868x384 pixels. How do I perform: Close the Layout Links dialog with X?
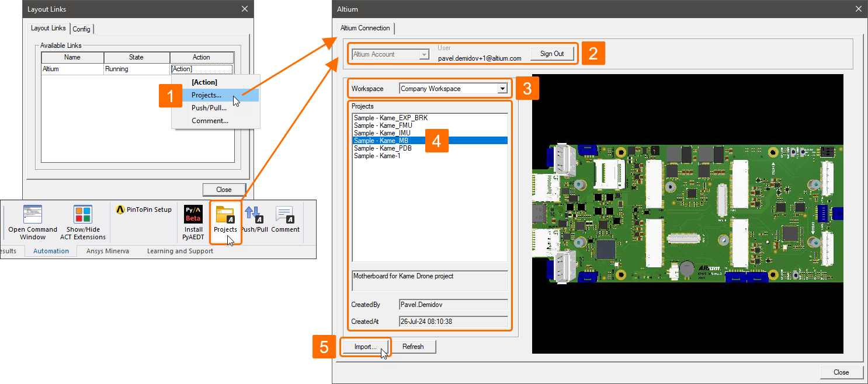click(x=245, y=9)
